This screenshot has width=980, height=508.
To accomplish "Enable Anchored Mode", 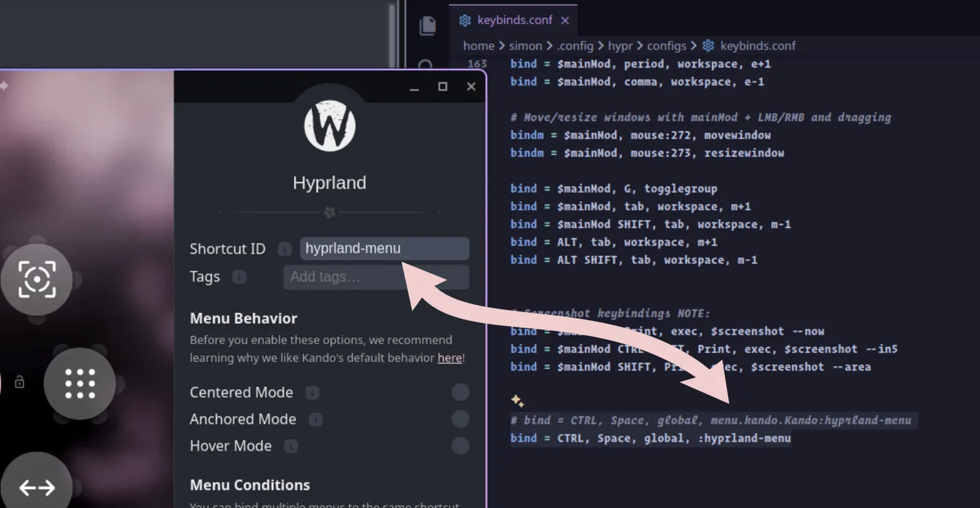I will pyautogui.click(x=460, y=419).
